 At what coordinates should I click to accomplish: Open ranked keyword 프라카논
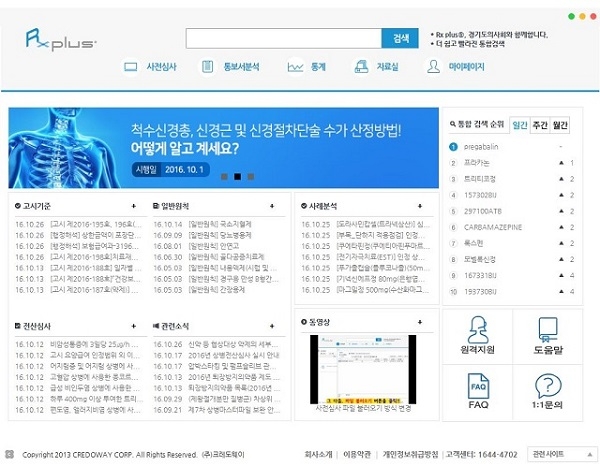point(476,163)
